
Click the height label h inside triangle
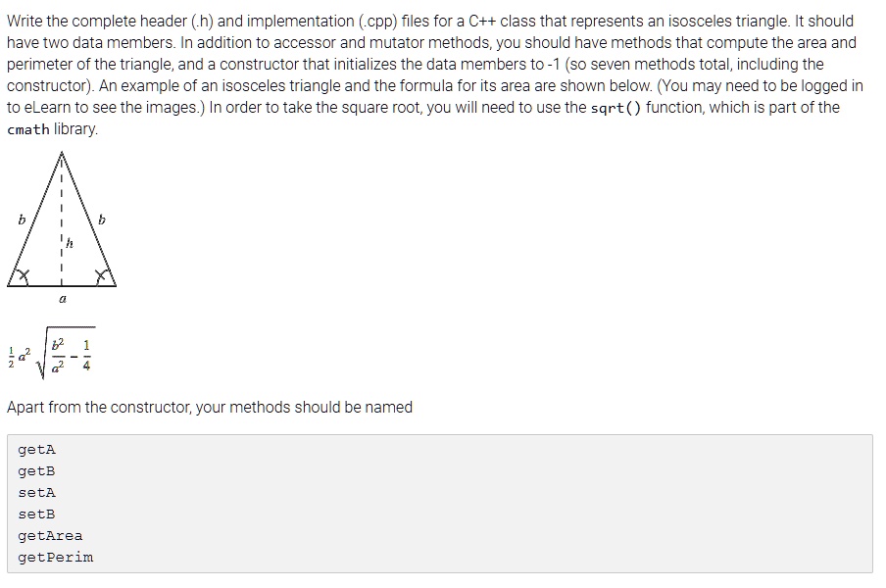[x=70, y=243]
